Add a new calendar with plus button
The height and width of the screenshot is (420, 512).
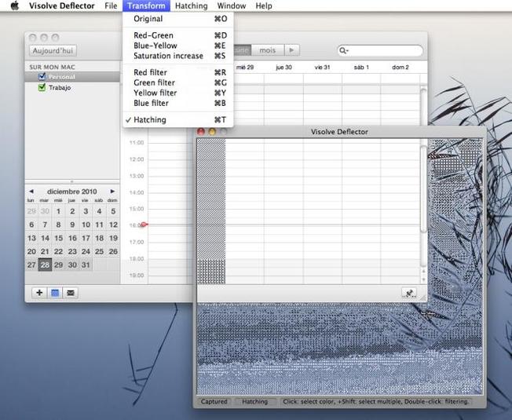[x=38, y=293]
